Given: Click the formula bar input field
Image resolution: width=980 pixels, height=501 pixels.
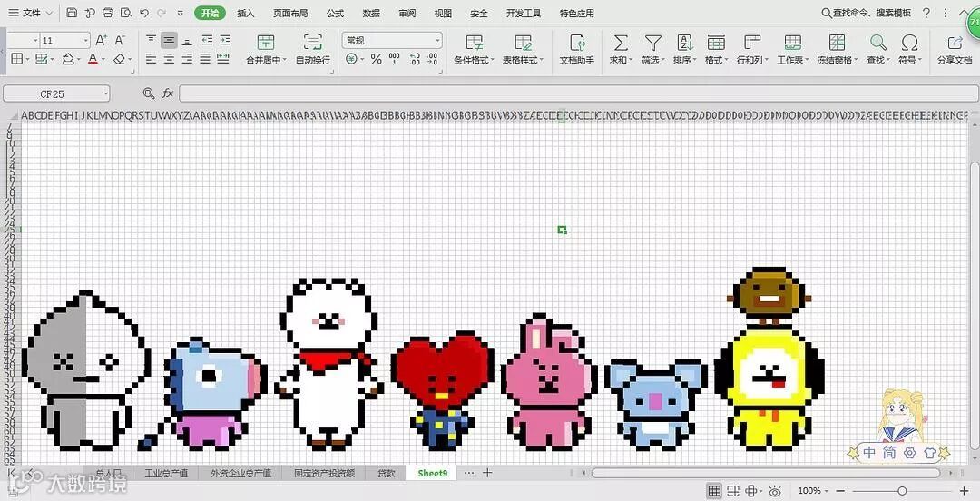Looking at the screenshot, I should click(x=579, y=93).
